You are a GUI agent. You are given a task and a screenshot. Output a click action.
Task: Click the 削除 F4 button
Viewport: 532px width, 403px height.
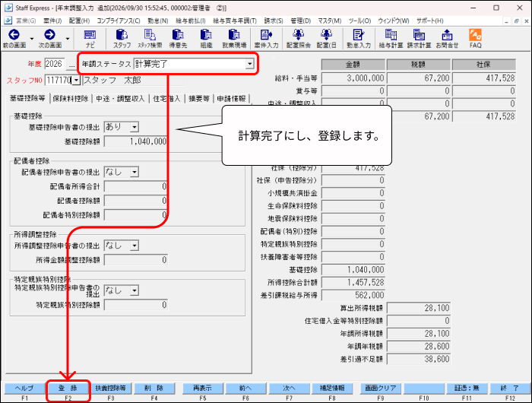coord(154,388)
